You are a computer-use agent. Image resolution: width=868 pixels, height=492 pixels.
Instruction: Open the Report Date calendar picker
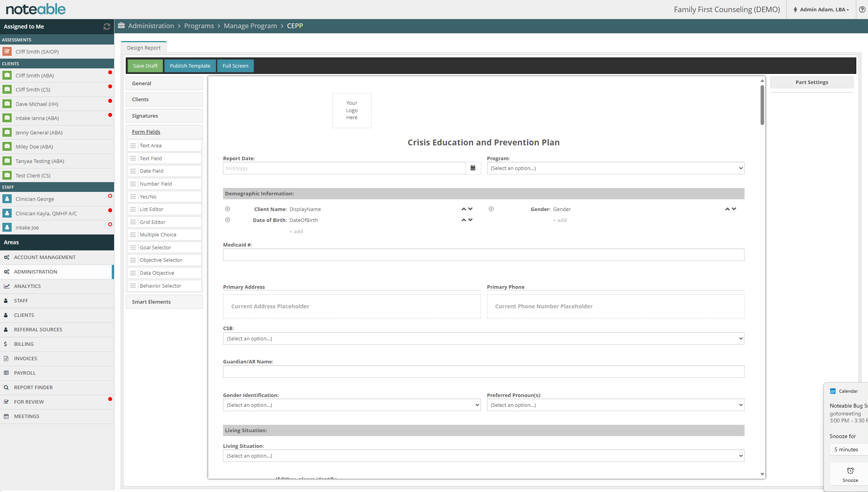coord(473,168)
